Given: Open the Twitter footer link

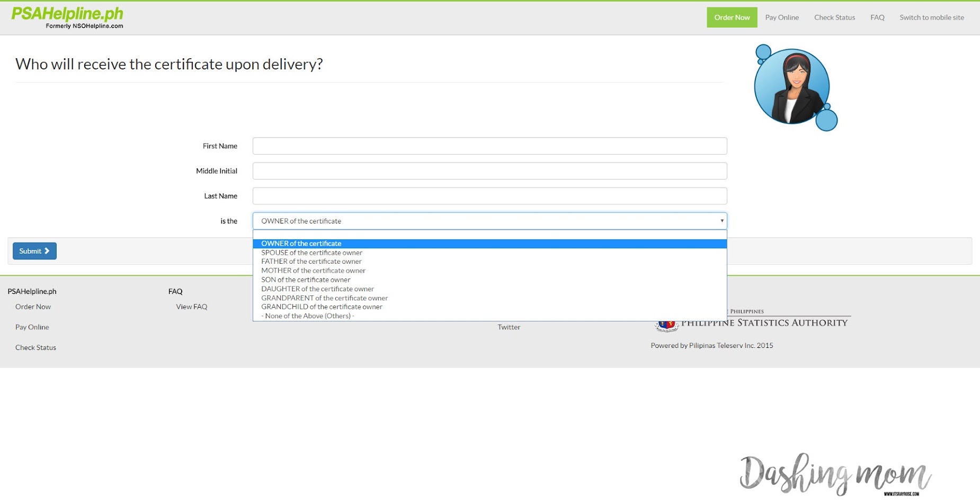Looking at the screenshot, I should click(x=509, y=327).
